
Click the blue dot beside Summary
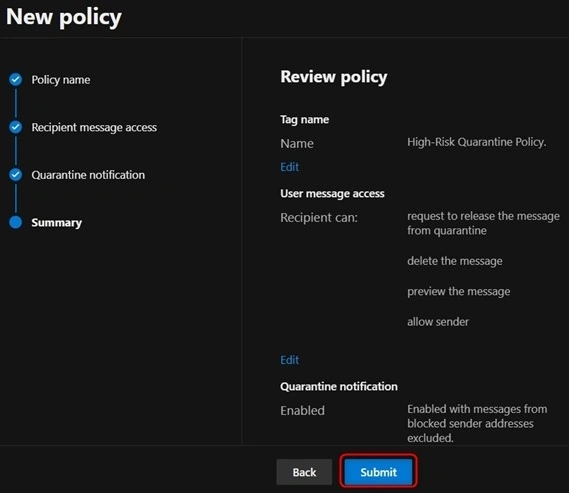point(16,222)
